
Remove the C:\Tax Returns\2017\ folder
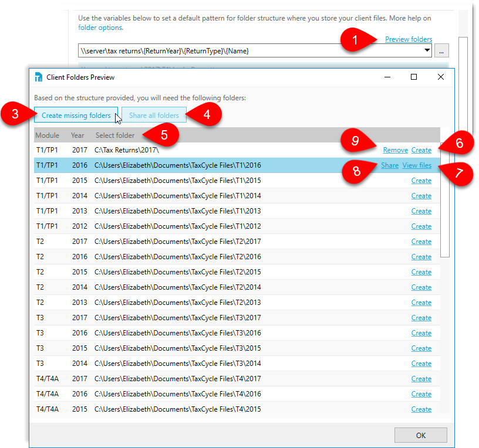coord(396,150)
